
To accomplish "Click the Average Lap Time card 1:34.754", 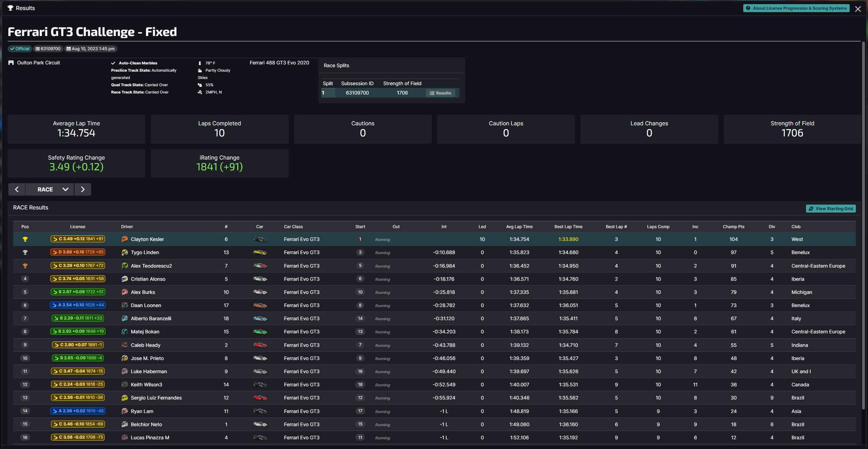I will coord(76,129).
